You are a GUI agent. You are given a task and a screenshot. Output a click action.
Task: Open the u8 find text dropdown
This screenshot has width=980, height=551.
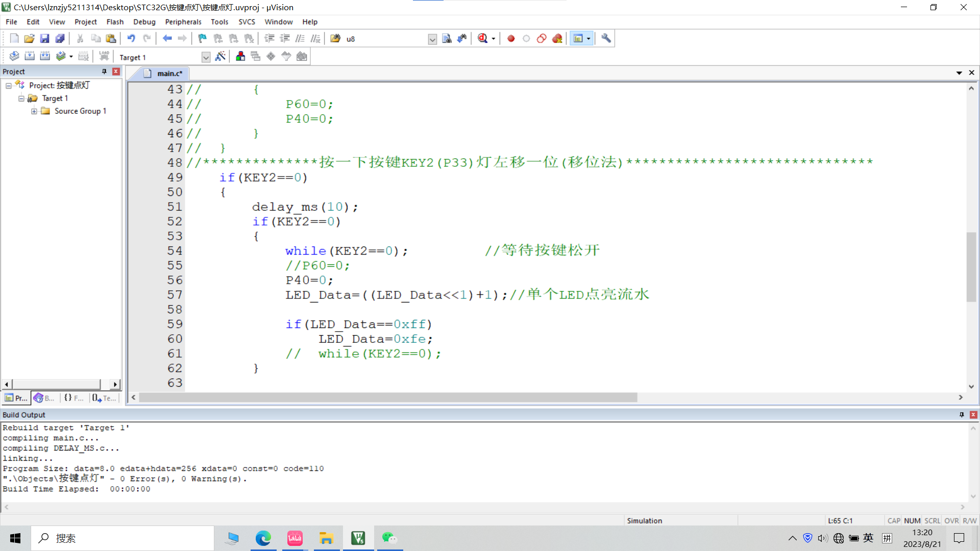coord(432,39)
